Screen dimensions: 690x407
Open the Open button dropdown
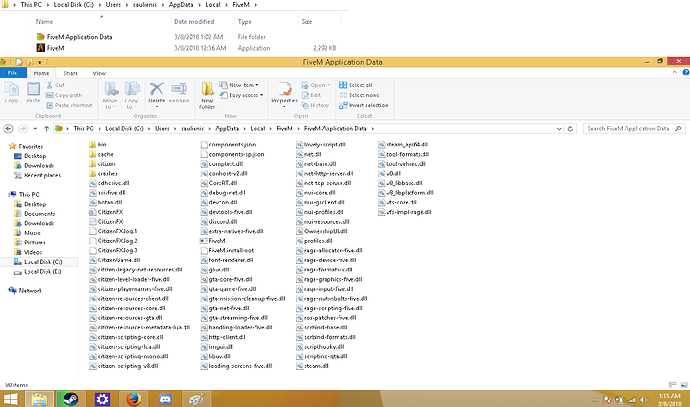(x=316, y=85)
